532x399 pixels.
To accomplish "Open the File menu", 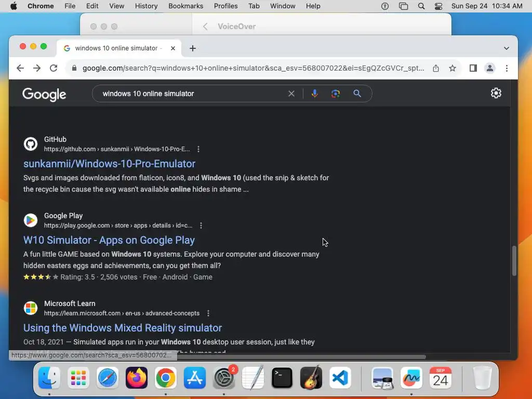I will (70, 6).
